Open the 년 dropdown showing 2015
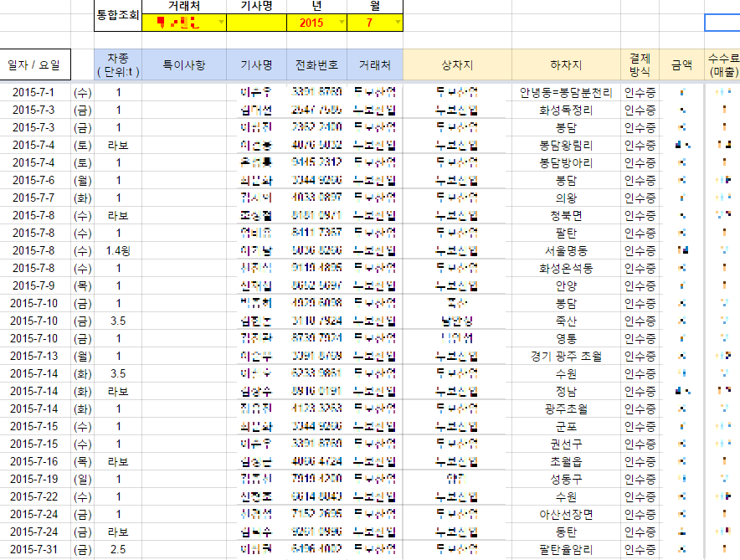The image size is (740, 560). [342, 23]
